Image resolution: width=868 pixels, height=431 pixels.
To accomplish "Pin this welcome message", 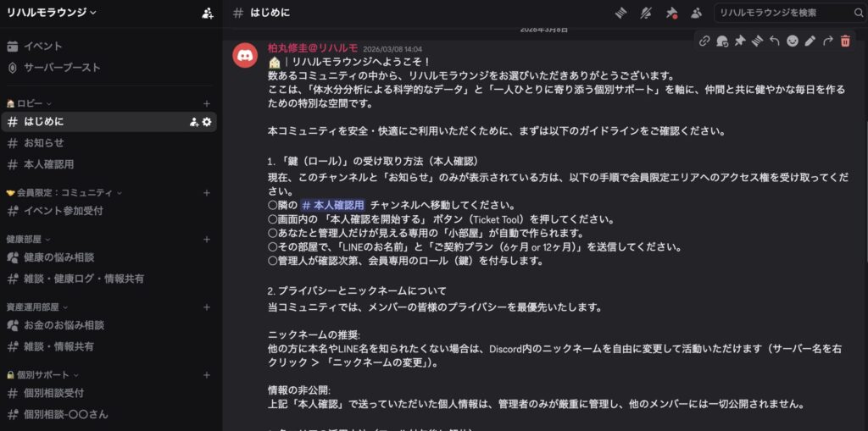I will click(739, 41).
